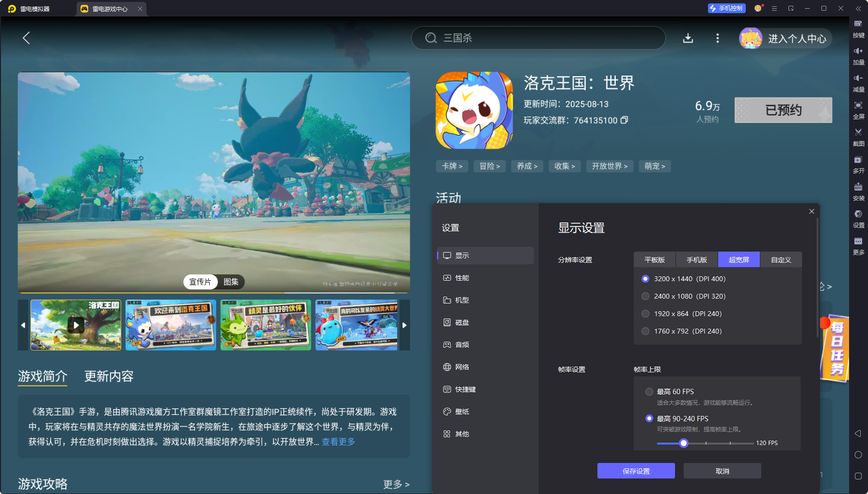
Task: Click the volume up (加量) icon
Action: click(858, 55)
